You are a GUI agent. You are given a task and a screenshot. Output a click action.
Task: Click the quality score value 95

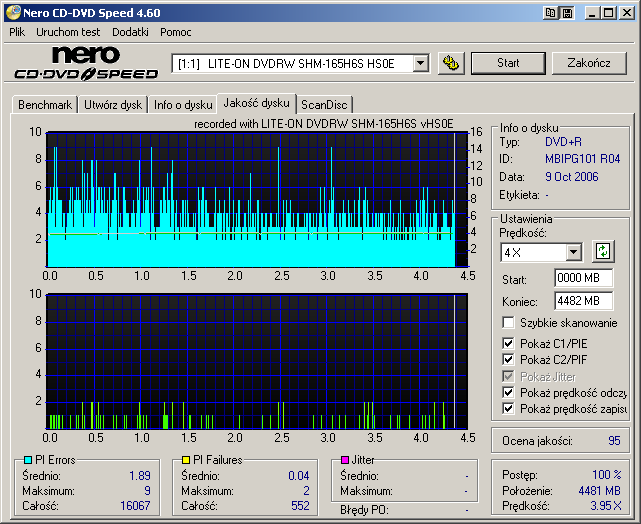click(614, 441)
